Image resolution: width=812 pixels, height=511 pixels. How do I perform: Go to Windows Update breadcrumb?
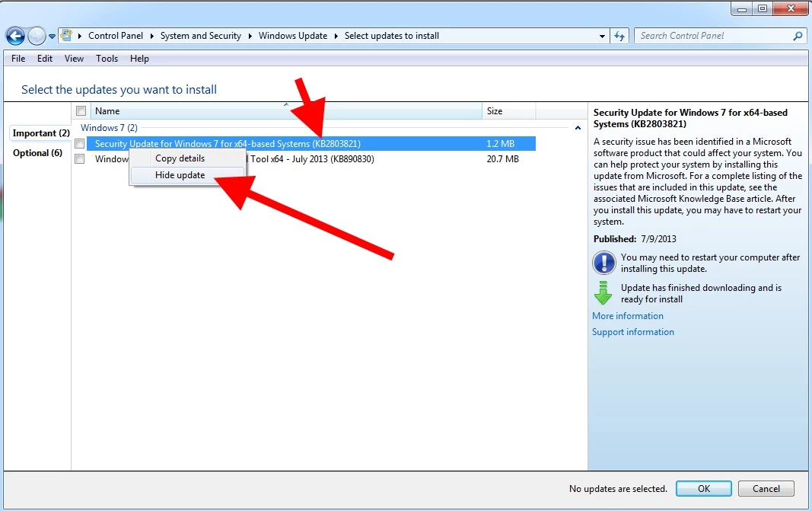pyautogui.click(x=292, y=36)
